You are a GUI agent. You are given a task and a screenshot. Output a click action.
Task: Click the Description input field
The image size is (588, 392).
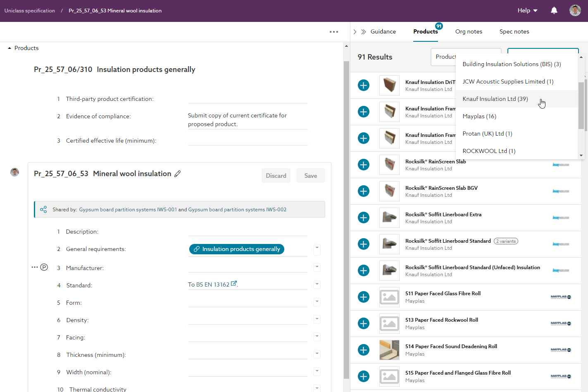[x=248, y=231]
